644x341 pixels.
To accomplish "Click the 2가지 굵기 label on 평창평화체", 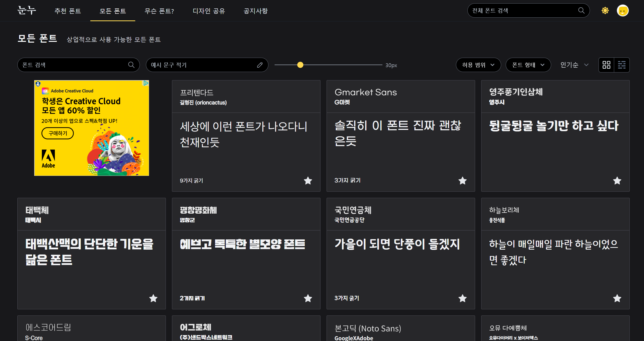I will pos(192,298).
